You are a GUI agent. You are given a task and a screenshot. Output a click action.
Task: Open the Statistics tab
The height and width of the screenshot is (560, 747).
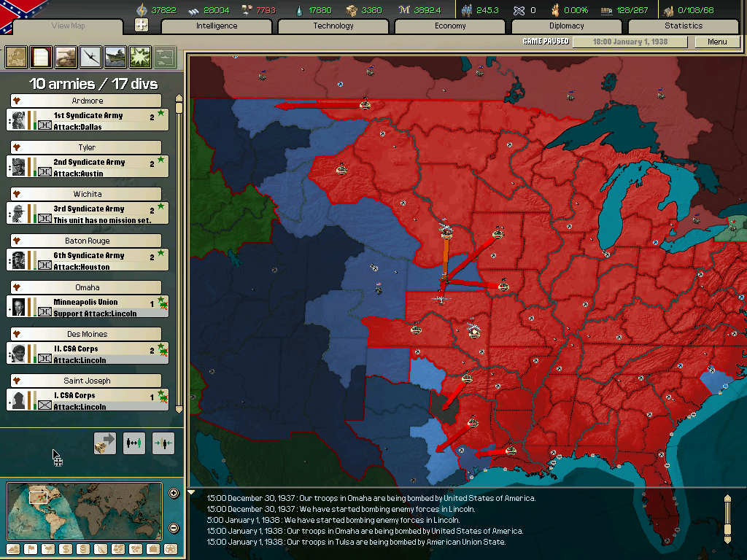[x=684, y=26]
